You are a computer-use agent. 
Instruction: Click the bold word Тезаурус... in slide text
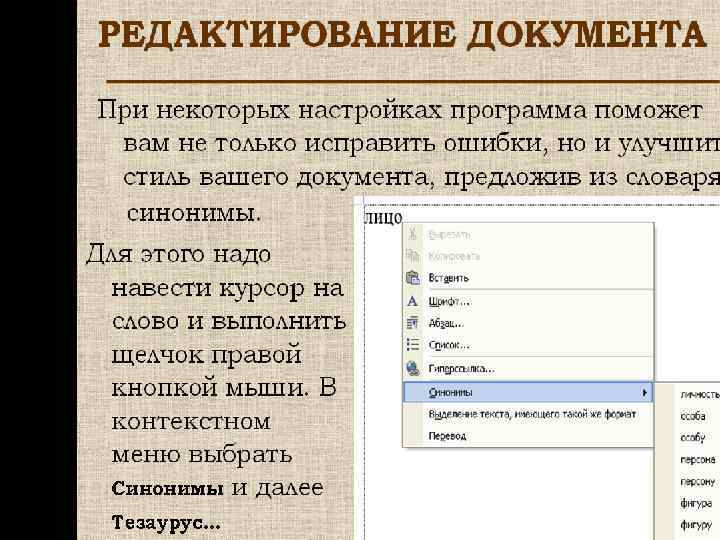(x=166, y=523)
